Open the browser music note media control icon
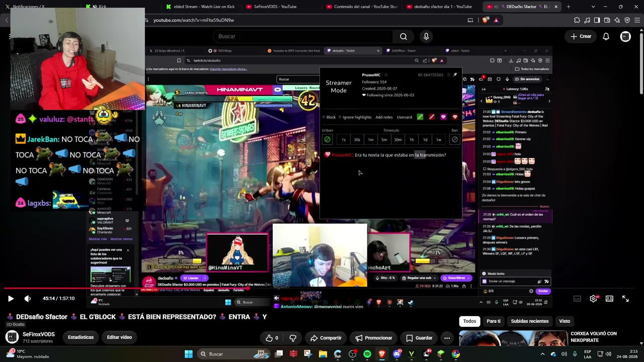The height and width of the screenshot is (362, 644). tap(587, 20)
